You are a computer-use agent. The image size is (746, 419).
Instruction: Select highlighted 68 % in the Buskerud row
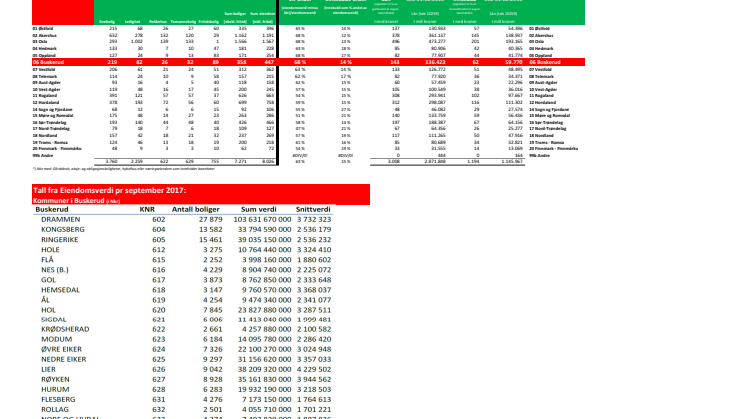point(300,62)
